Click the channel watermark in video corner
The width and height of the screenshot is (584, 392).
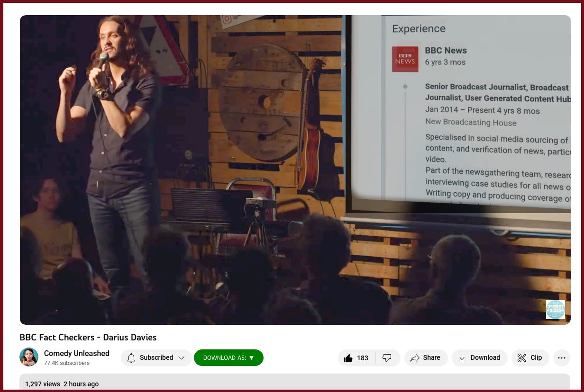coord(555,310)
